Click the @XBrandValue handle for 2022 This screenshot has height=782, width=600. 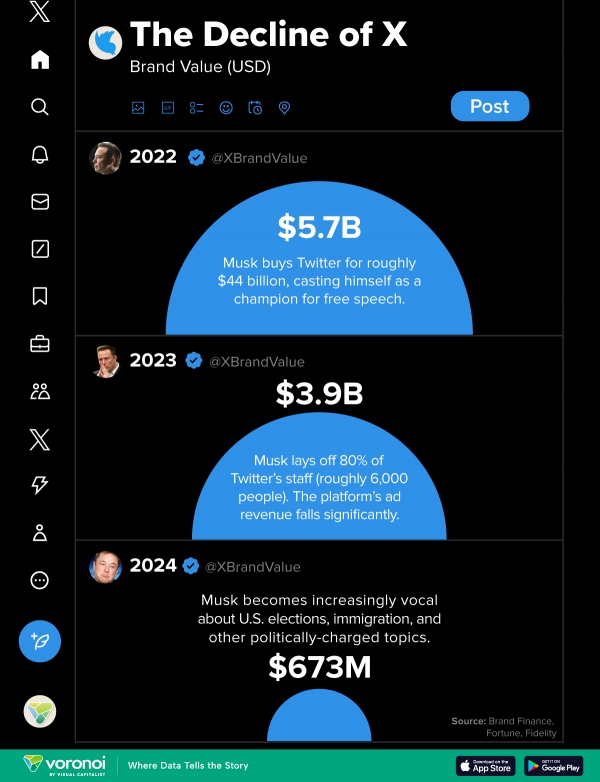pos(259,158)
